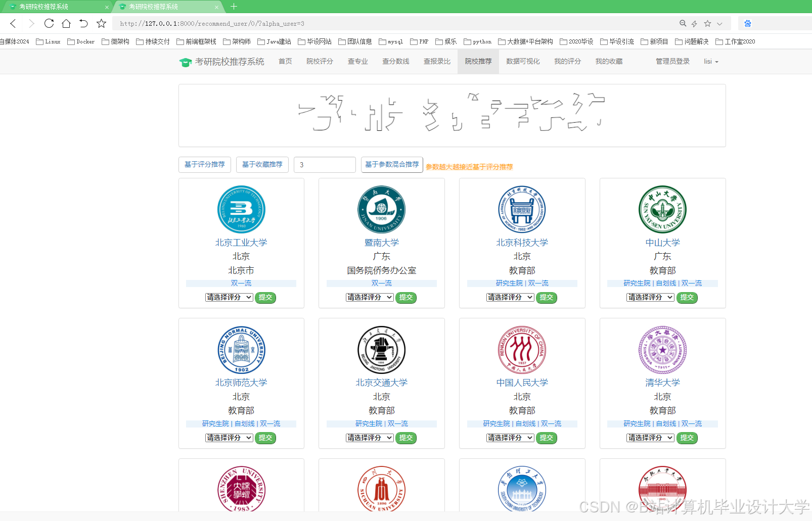Open 查报录比 navigation item
The height and width of the screenshot is (521, 812).
(437, 61)
